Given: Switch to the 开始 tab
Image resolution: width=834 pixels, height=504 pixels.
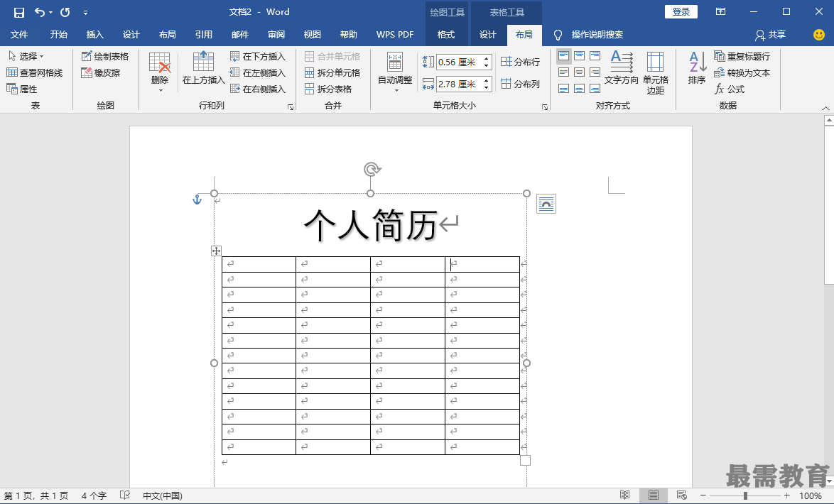Looking at the screenshot, I should [58, 35].
